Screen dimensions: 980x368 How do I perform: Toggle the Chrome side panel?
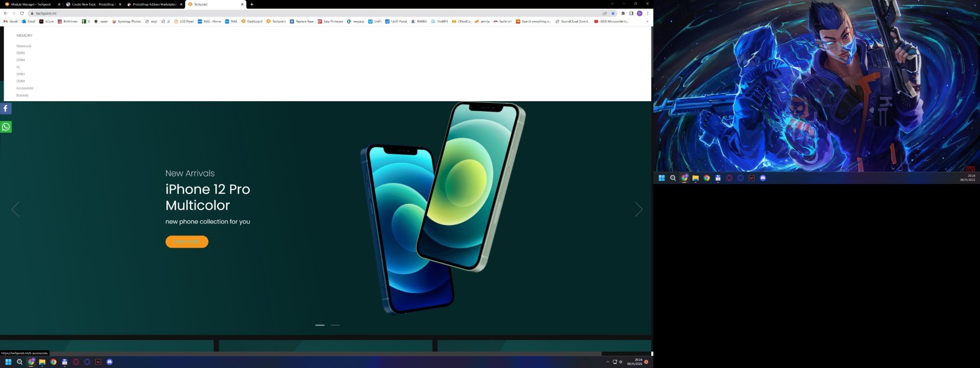[x=631, y=13]
